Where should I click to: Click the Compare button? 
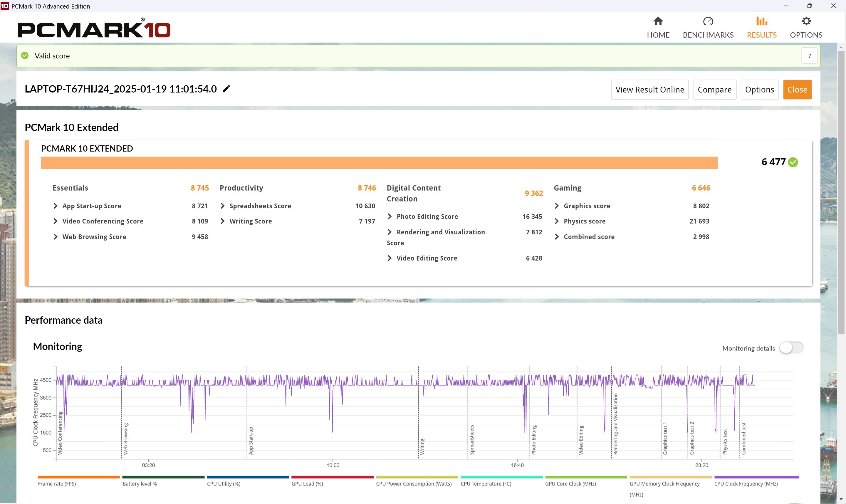[714, 90]
